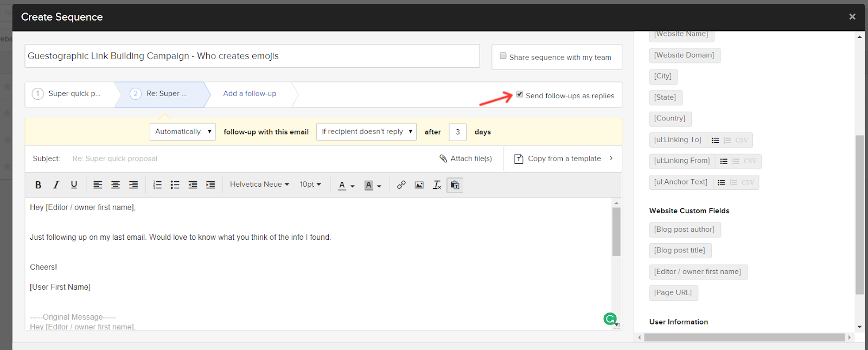This screenshot has width=868, height=350.
Task: Enable Share sequence with my team
Action: (x=503, y=56)
